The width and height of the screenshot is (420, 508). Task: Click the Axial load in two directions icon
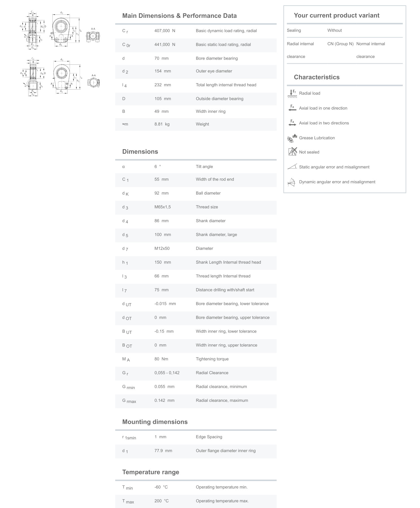[292, 123]
